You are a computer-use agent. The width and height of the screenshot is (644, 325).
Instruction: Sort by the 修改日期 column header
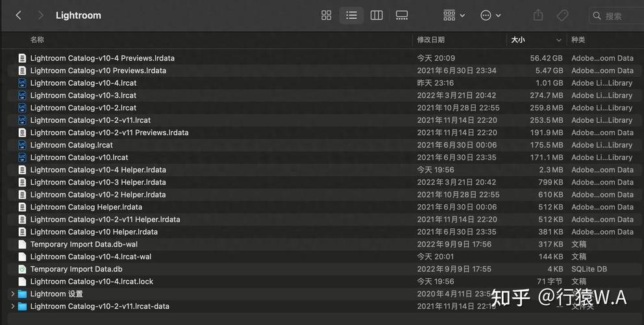click(x=431, y=40)
